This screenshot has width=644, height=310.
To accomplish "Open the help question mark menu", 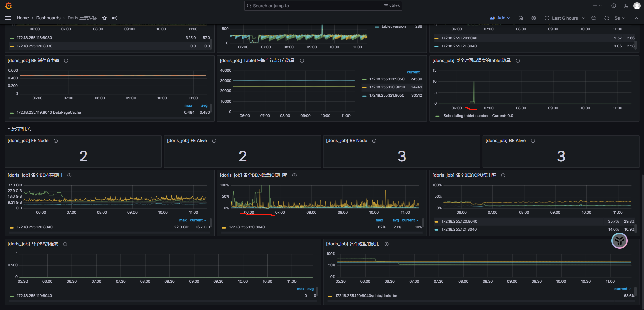I will pos(614,6).
